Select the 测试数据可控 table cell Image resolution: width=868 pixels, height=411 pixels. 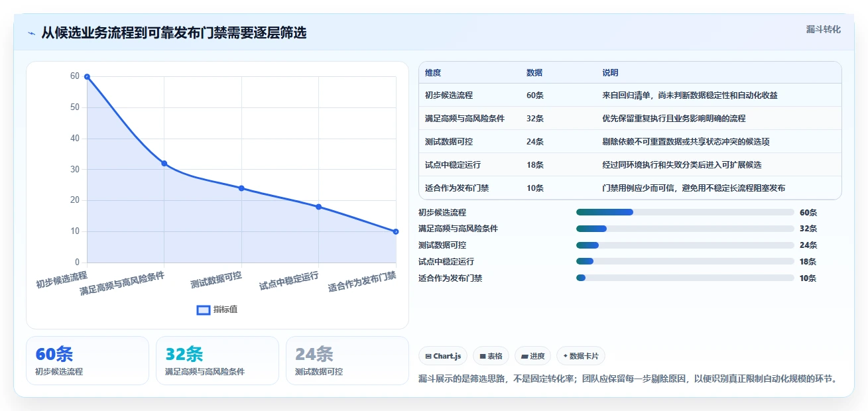point(449,142)
